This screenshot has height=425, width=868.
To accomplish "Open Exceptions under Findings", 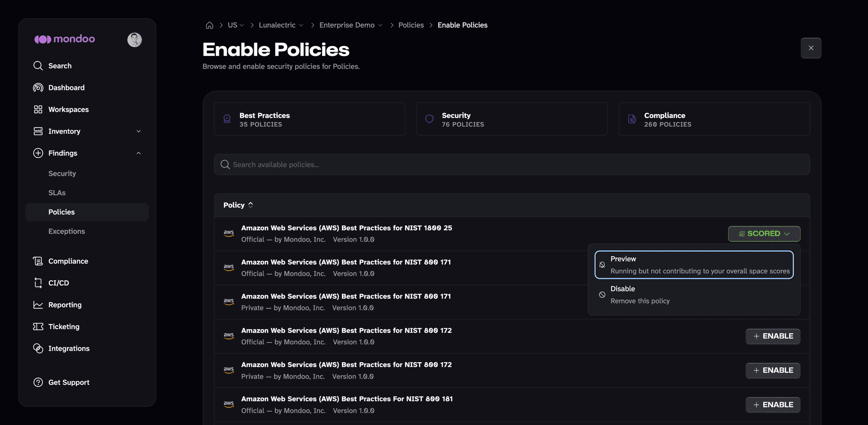I will pos(67,231).
